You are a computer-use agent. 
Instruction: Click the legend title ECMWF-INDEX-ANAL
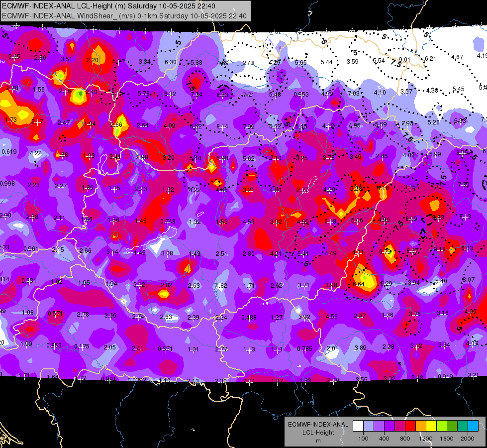click(318, 425)
